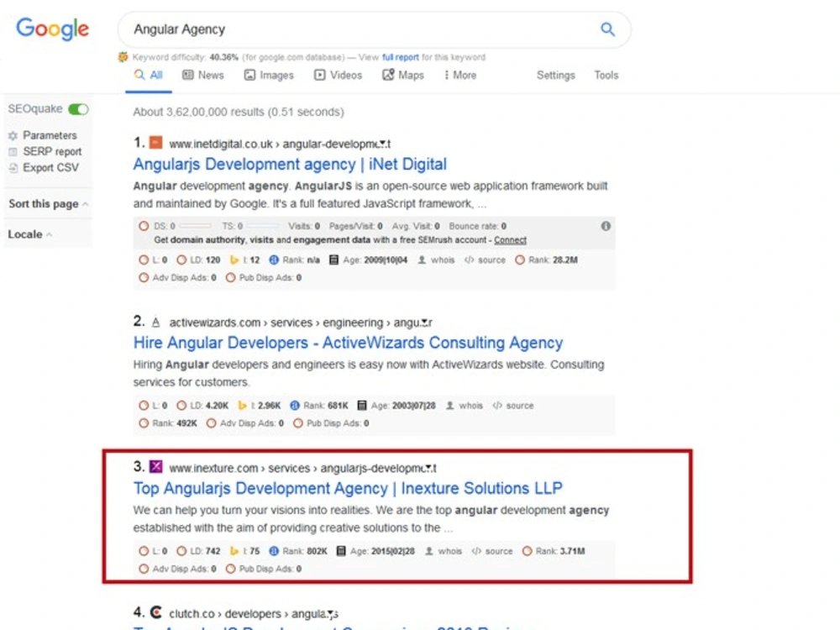Open the search Tools menu
840x630 pixels.
click(606, 75)
